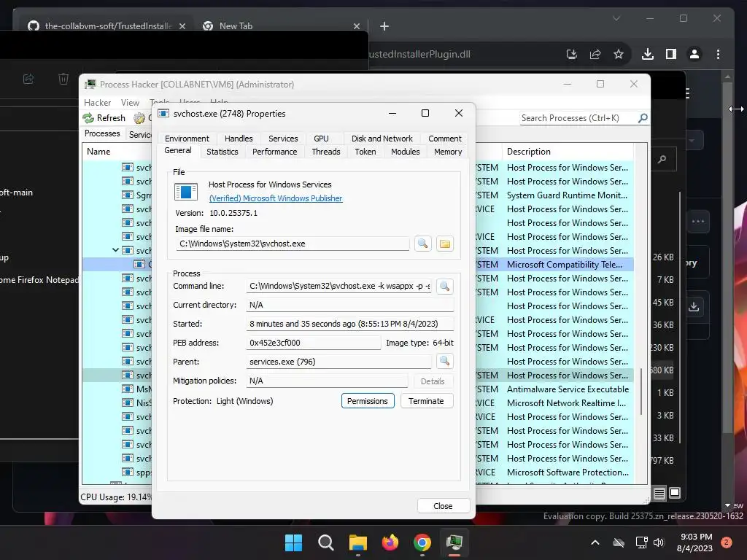
Task: Close the Properties dialog with Close button
Action: point(443,506)
